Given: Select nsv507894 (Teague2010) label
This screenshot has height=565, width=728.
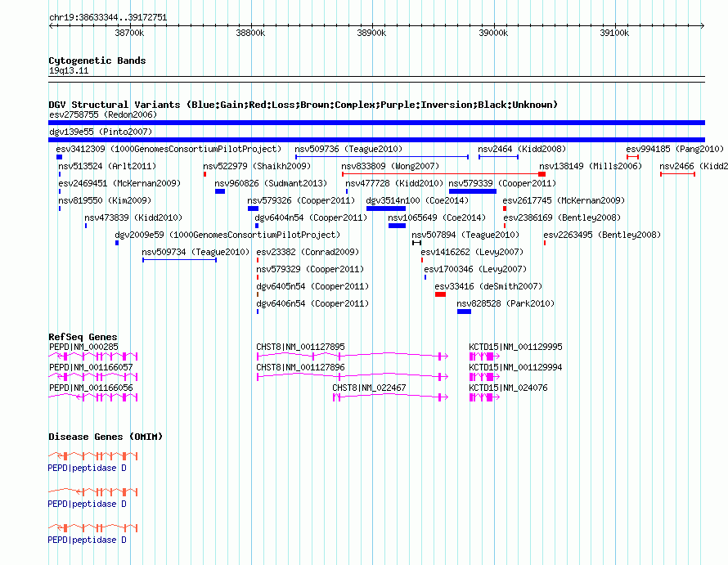Looking at the screenshot, I should (x=465, y=235).
